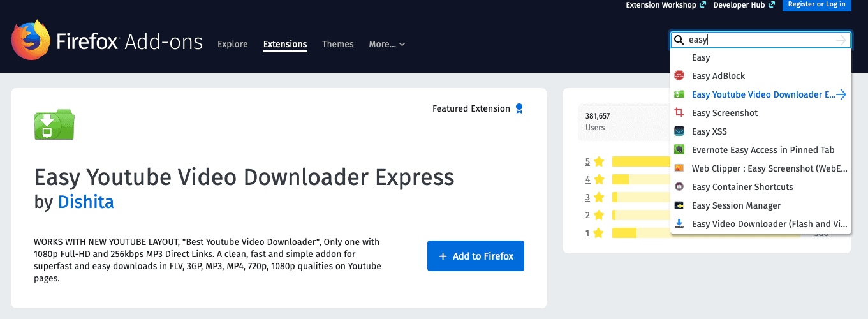Click the star in the 5-star rating row
Viewport: 868px width, 319px height.
[x=598, y=161]
